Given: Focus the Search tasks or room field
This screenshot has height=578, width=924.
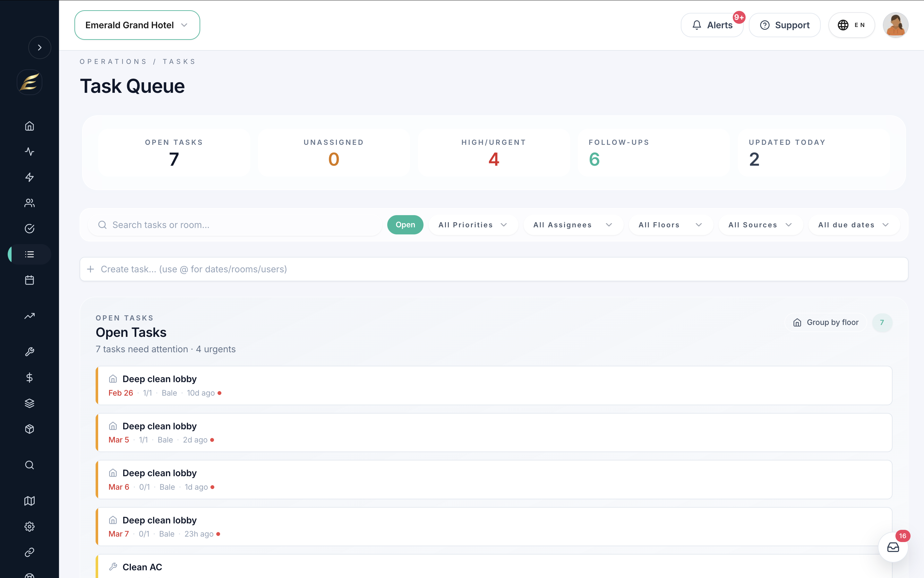Looking at the screenshot, I should pos(235,225).
